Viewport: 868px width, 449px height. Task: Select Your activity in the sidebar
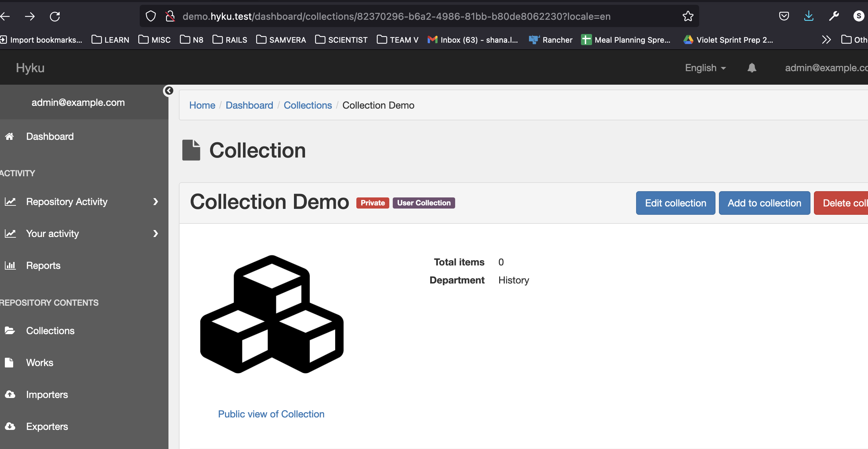click(53, 234)
